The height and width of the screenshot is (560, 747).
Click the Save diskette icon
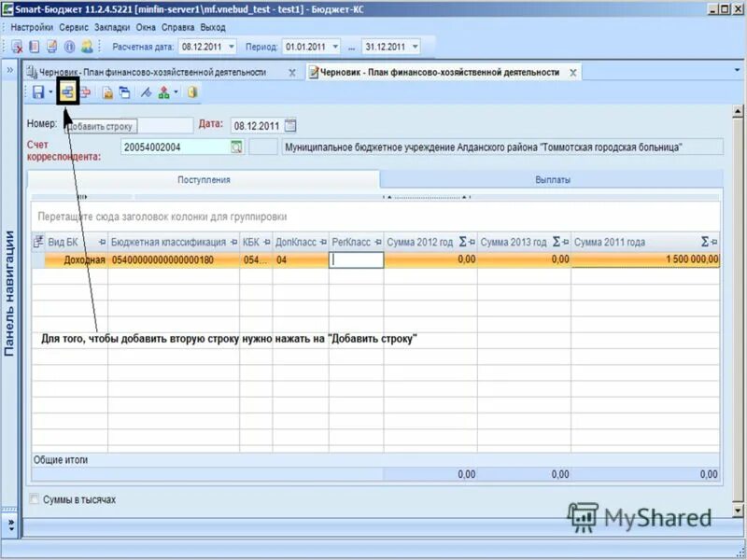[38, 91]
